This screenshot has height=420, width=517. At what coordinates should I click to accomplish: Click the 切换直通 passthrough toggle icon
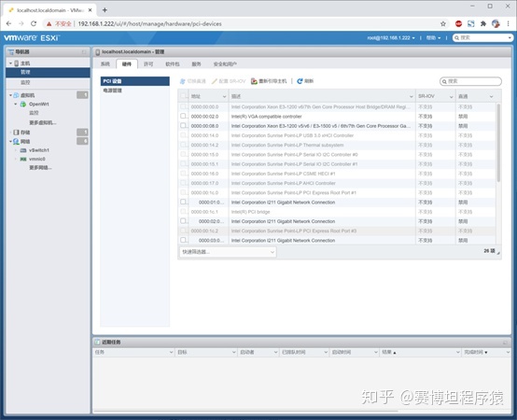[182, 81]
